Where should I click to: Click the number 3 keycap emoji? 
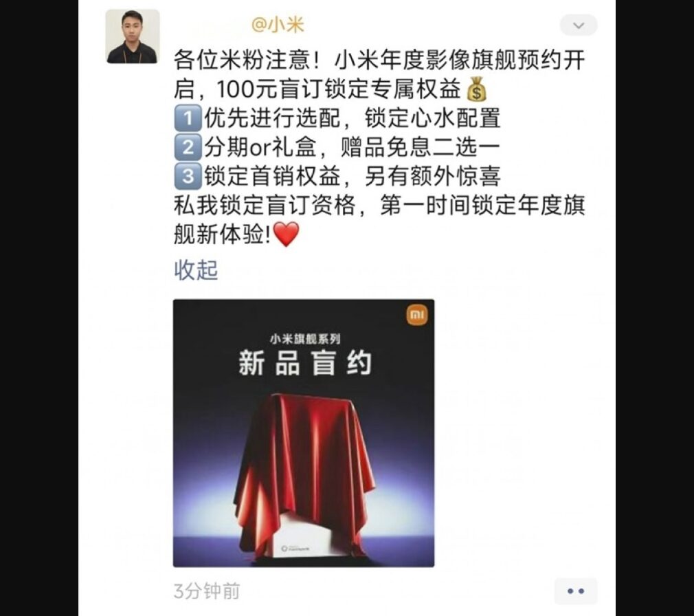(x=188, y=176)
